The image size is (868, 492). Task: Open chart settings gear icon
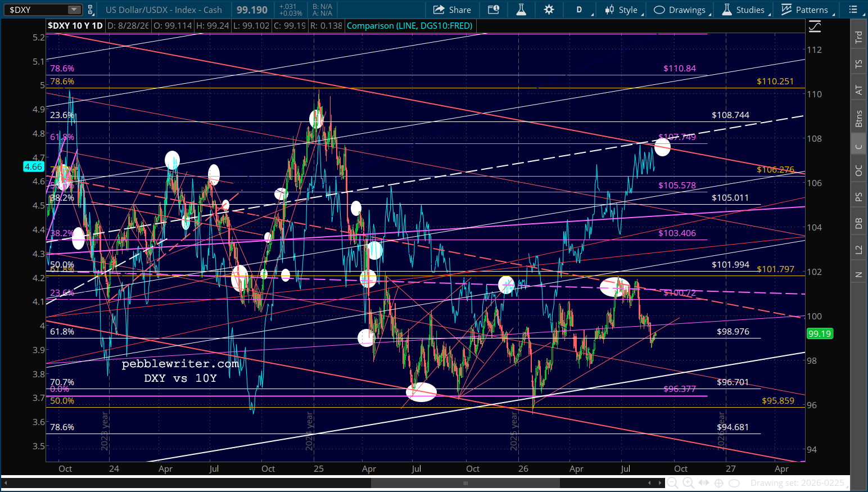[549, 10]
